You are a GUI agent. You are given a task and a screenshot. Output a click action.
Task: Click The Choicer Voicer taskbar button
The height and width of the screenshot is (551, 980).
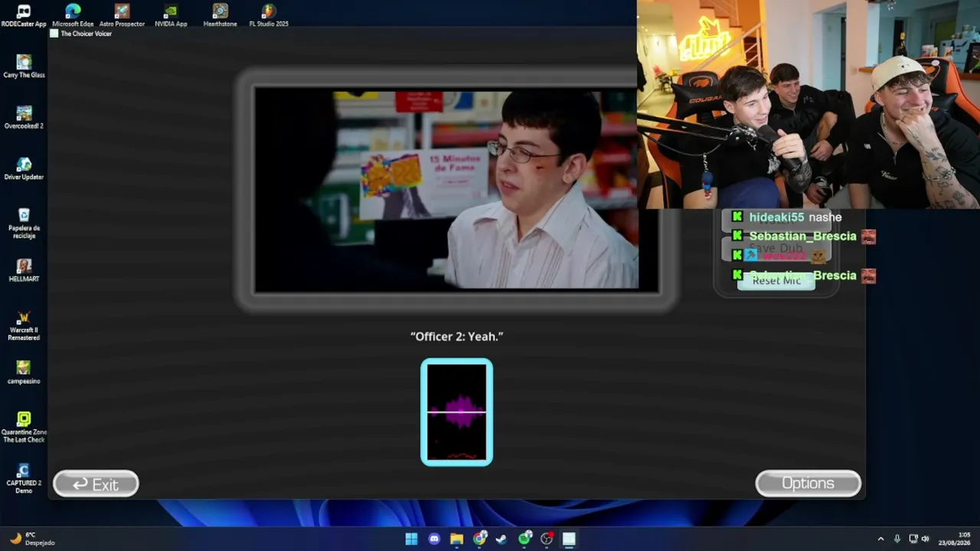(569, 539)
